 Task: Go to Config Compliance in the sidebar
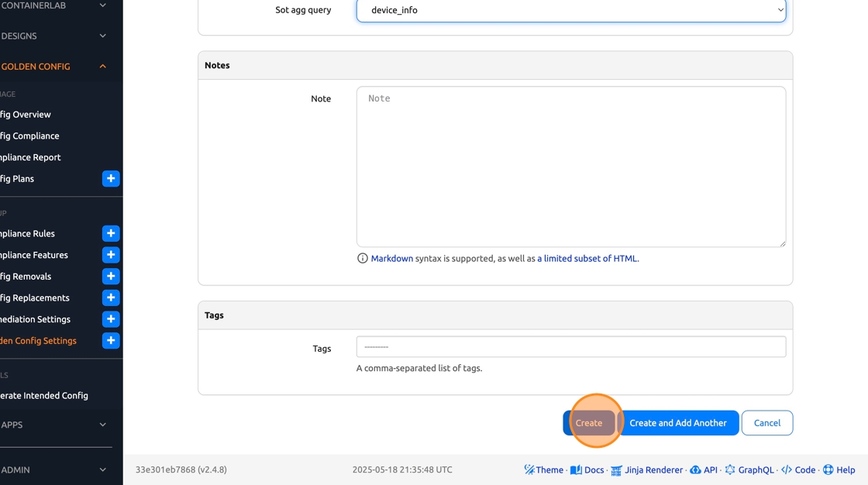(x=29, y=136)
